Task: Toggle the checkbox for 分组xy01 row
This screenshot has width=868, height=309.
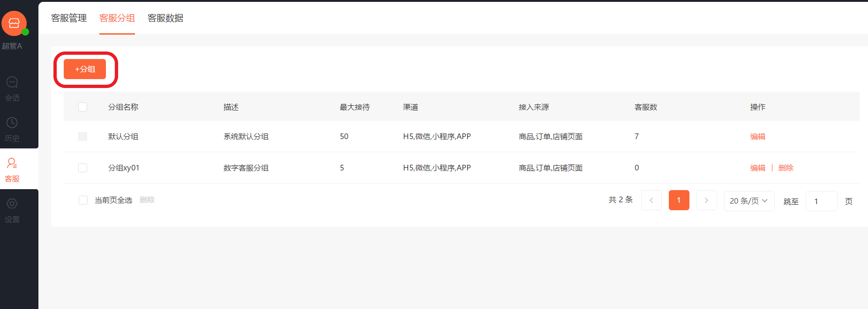Action: [x=83, y=168]
